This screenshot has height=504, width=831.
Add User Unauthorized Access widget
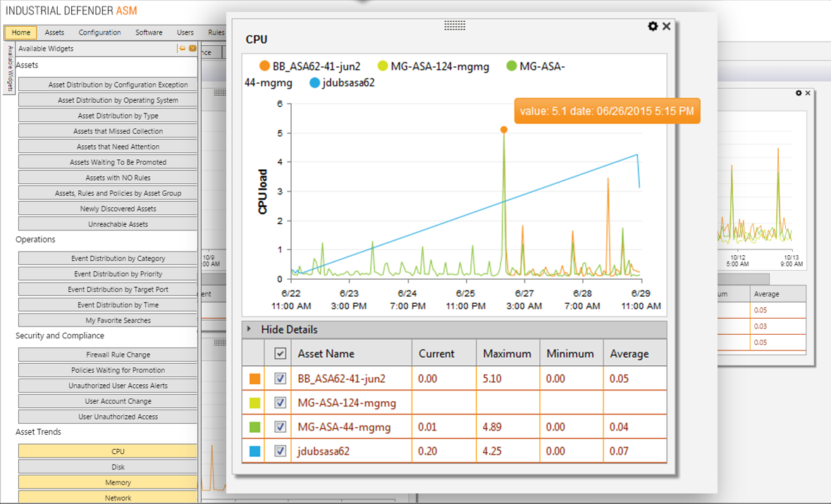point(108,417)
